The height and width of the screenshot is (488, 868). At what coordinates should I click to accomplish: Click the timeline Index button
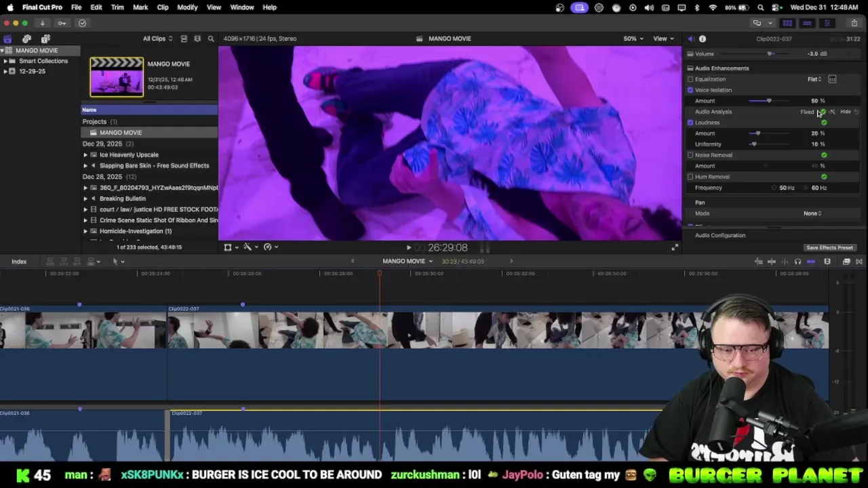19,262
